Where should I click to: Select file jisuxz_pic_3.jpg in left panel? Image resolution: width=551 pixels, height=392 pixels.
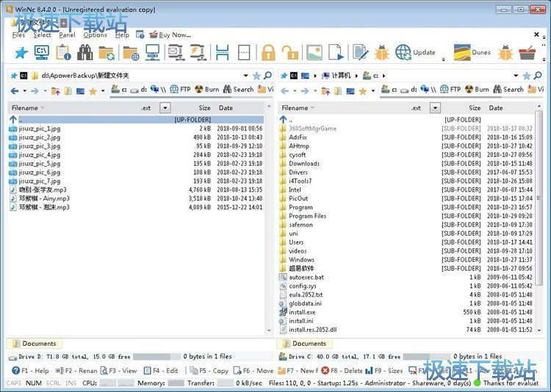pos(40,146)
